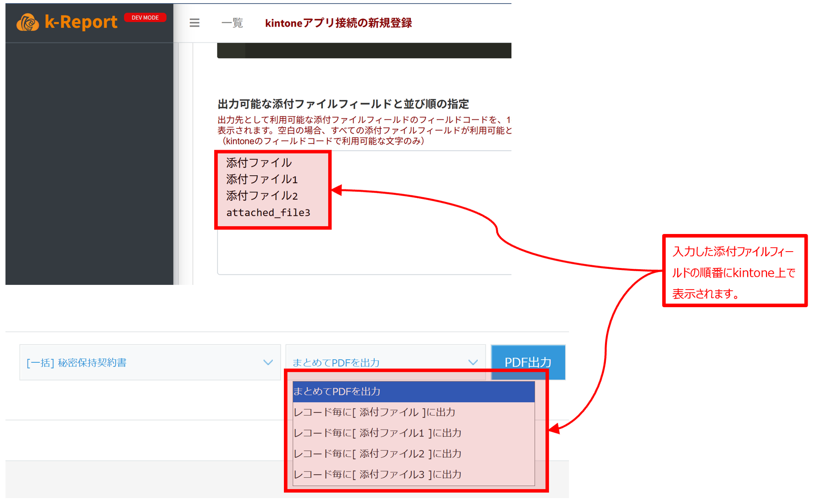The width and height of the screenshot is (820, 504).
Task: Click the DEV MODE badge
Action: [x=145, y=18]
